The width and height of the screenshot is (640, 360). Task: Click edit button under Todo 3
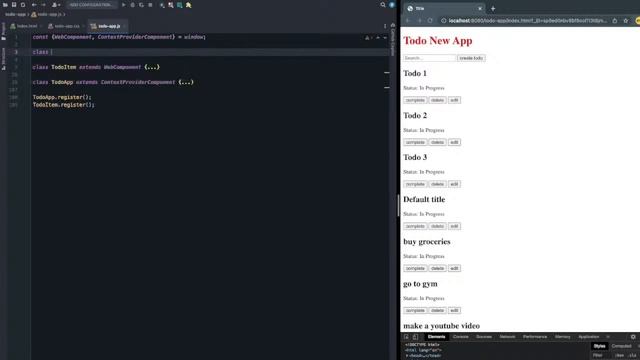454,184
